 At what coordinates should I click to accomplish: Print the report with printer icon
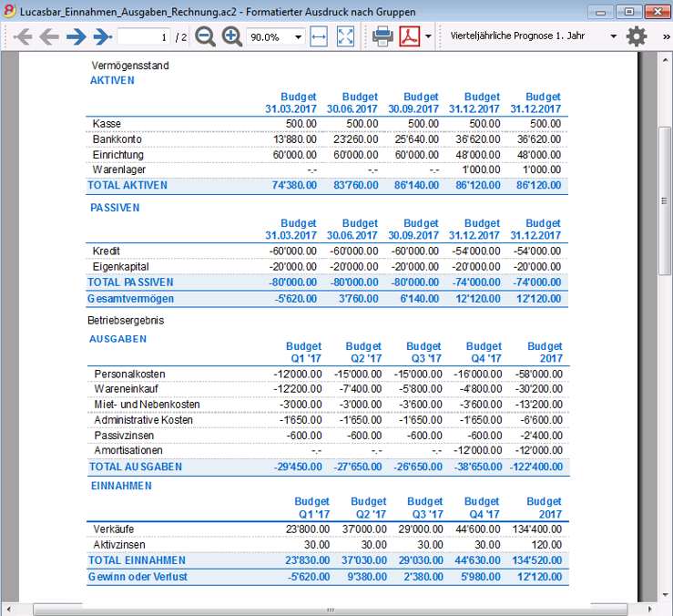382,36
